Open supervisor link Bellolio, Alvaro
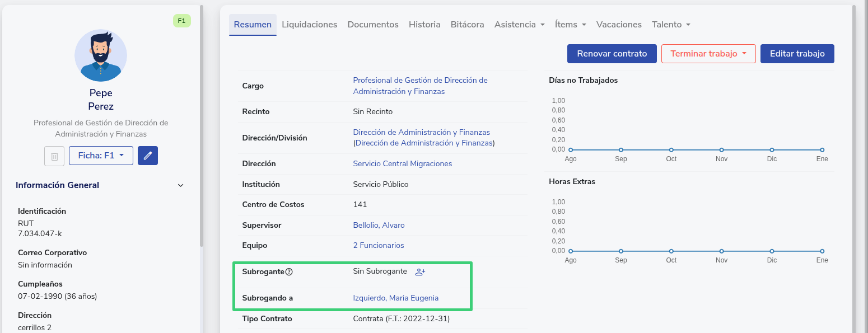The height and width of the screenshot is (333, 868). tap(379, 225)
